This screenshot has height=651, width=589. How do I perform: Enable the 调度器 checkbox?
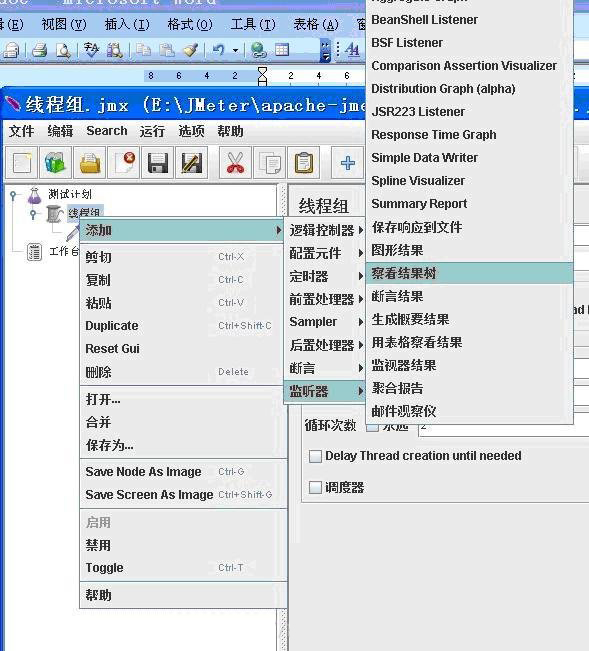(x=315, y=487)
